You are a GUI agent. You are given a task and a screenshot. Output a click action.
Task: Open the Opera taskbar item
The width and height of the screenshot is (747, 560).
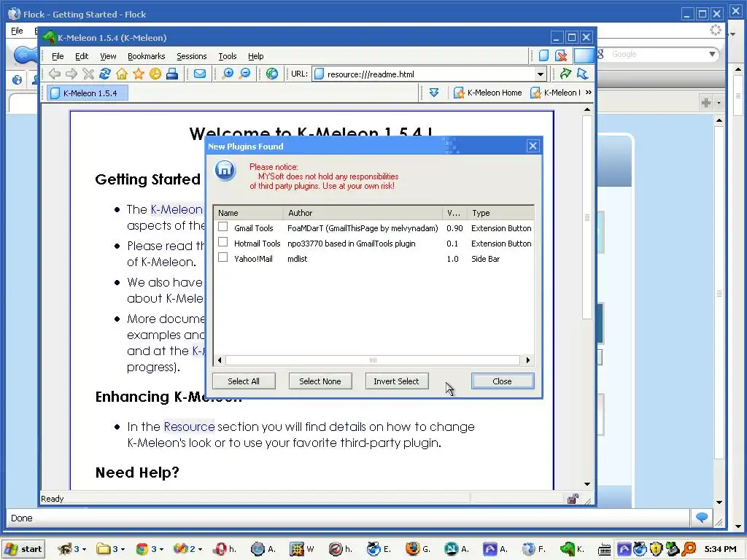(225, 549)
